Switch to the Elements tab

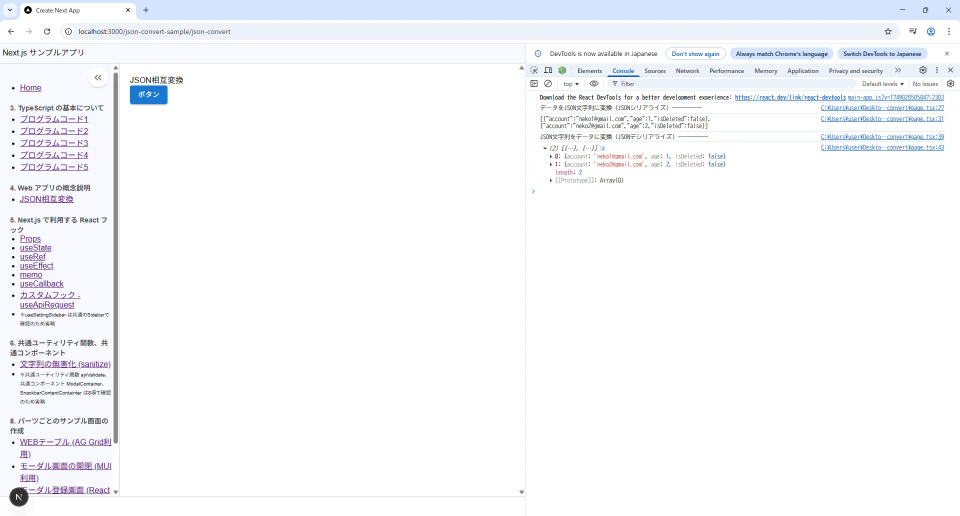pyautogui.click(x=589, y=71)
